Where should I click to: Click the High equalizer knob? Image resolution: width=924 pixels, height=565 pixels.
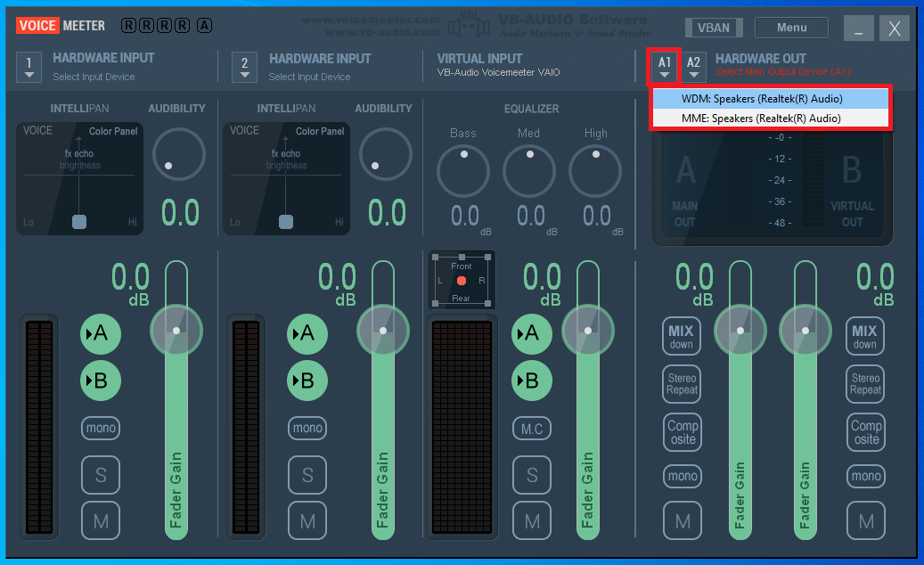point(595,171)
